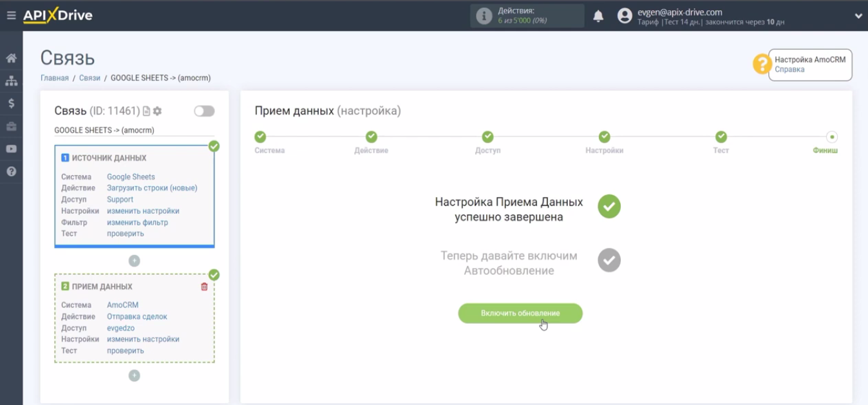Open the notifications bell
868x405 pixels.
[598, 16]
